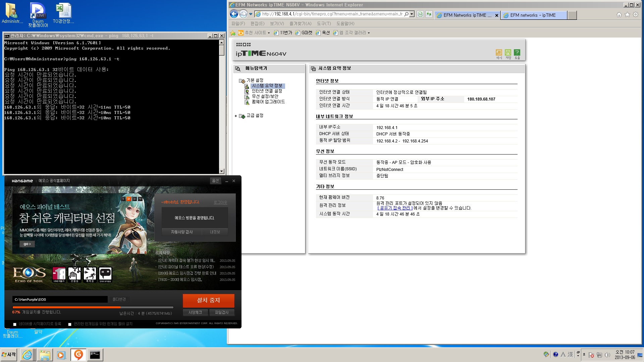Click the ipTIME refresh (다시) icon
Viewport: 644px width, 362px height.
click(499, 53)
